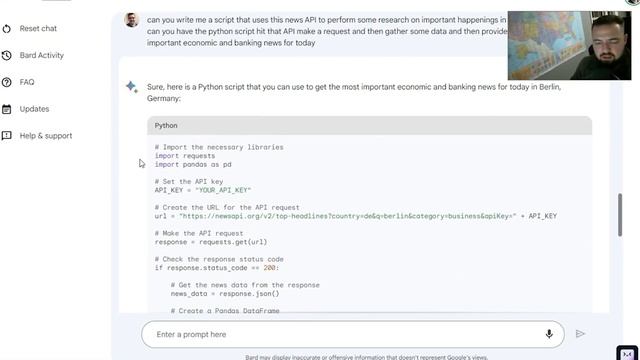
Task: Click the newsapi.org URL string in code
Action: [x=347, y=216]
